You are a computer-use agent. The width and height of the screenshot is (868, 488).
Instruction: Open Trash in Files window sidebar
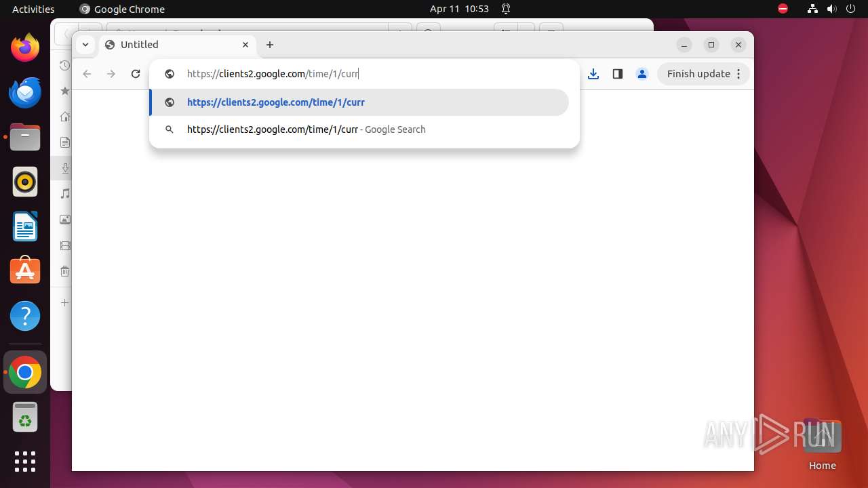[65, 271]
